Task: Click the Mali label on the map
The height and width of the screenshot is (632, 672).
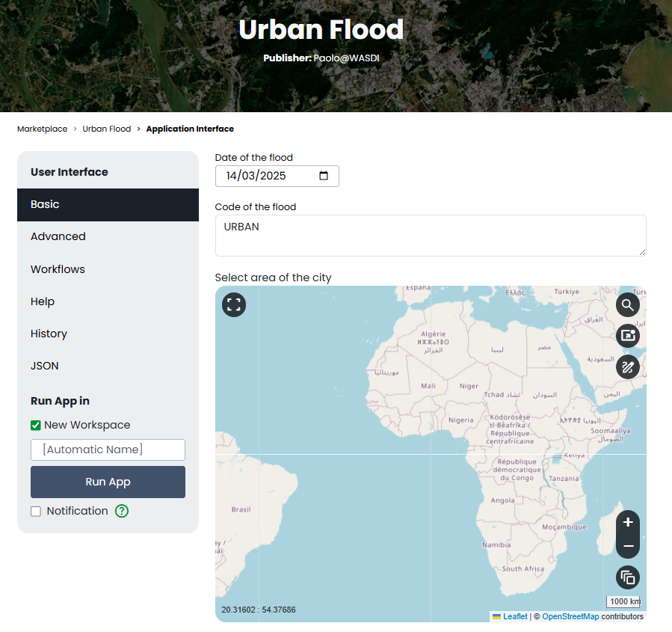Action: pos(428,386)
